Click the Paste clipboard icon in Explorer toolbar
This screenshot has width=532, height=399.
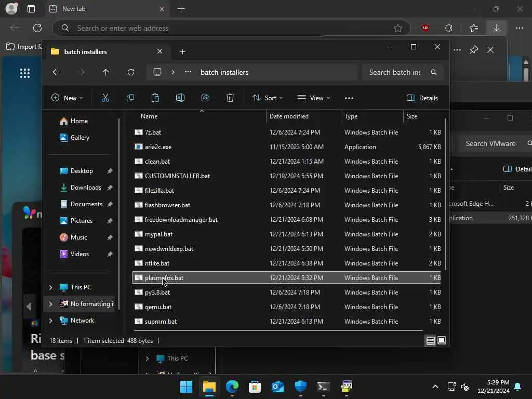click(x=155, y=98)
